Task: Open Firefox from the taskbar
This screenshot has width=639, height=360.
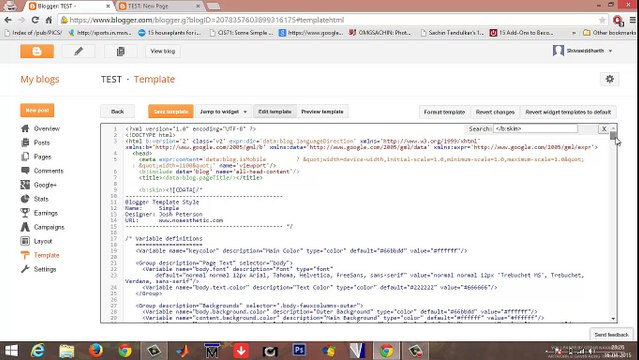Action: (x=96, y=351)
